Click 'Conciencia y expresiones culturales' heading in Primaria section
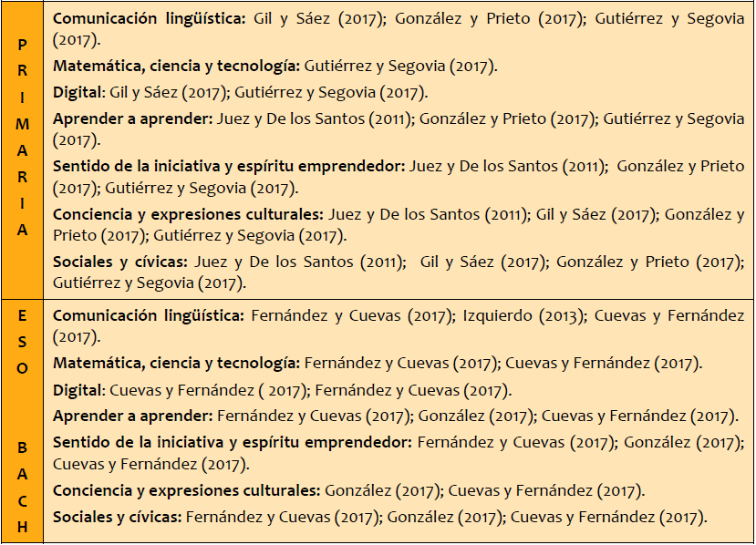This screenshot has height=545, width=756. coord(188,215)
